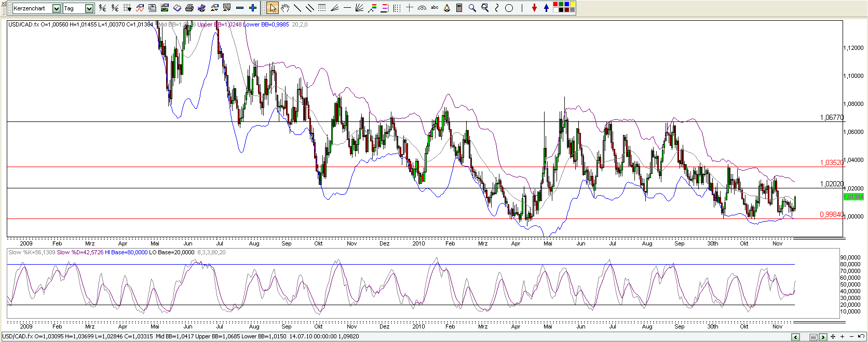Open the Kerzenchart chart type dropdown
Viewport: 868px width, 342px height.
57,8
